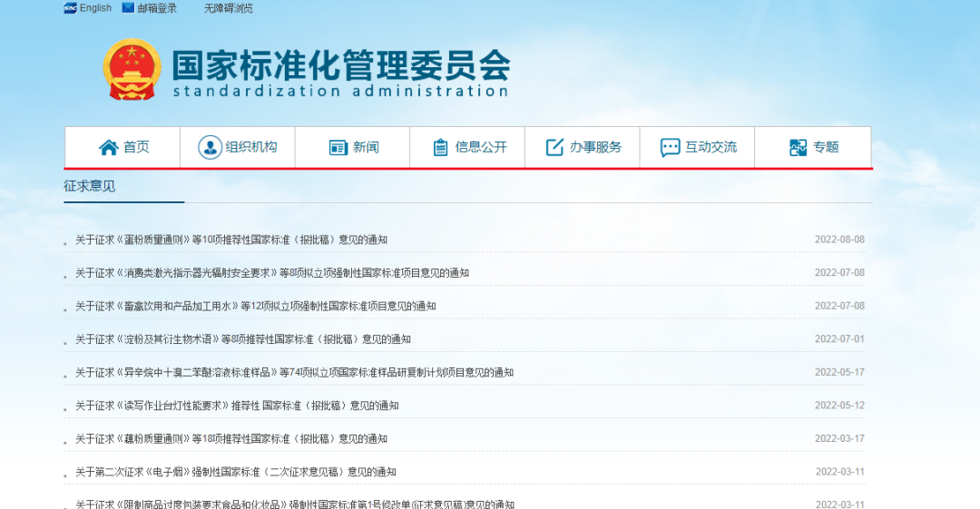980x509 pixels.
Task: Click the clipboard icon beside 信息公开
Action: tap(441, 148)
